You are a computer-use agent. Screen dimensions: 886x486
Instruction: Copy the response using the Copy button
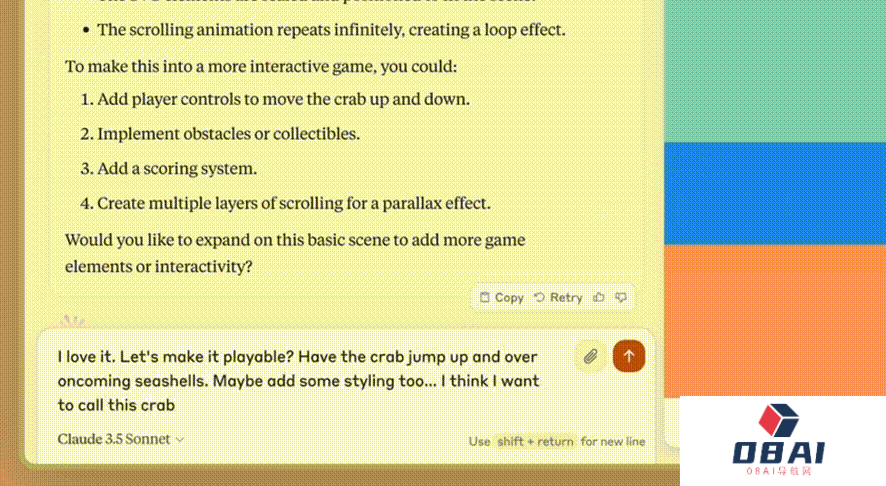[501, 297]
